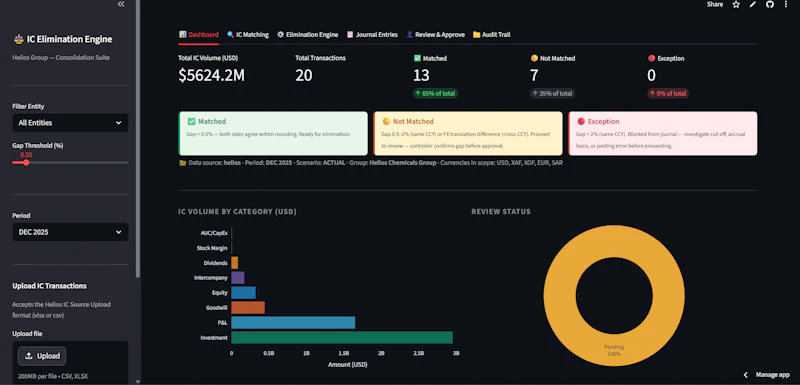Image resolution: width=800 pixels, height=385 pixels.
Task: Click the Upload file button
Action: (42, 356)
